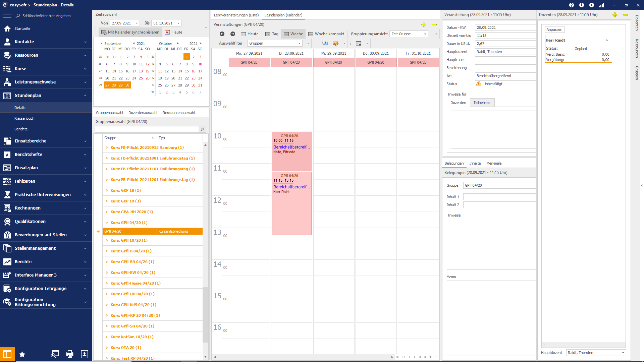The image size is (644, 362).
Task: Open Rechnungen in the sidebar
Action: (x=46, y=208)
